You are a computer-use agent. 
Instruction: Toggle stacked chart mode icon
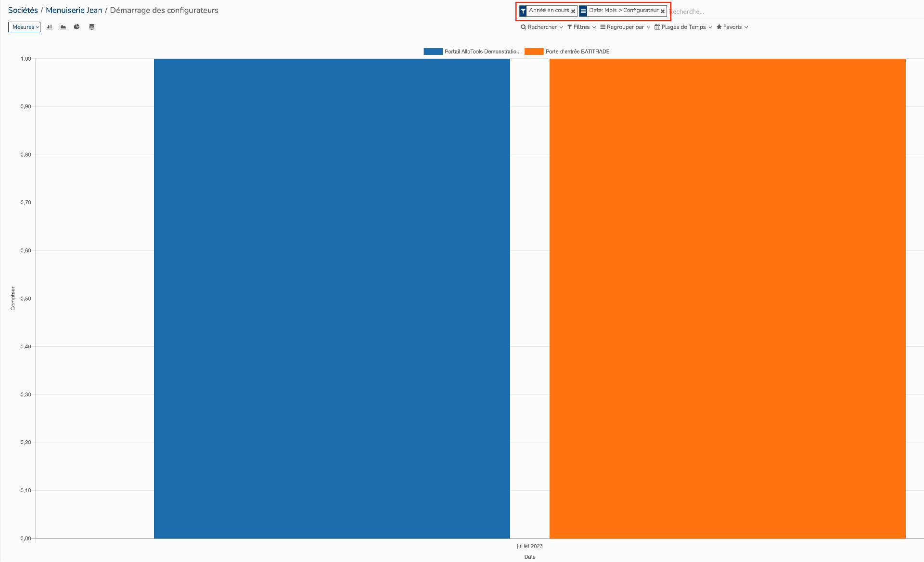pyautogui.click(x=91, y=27)
